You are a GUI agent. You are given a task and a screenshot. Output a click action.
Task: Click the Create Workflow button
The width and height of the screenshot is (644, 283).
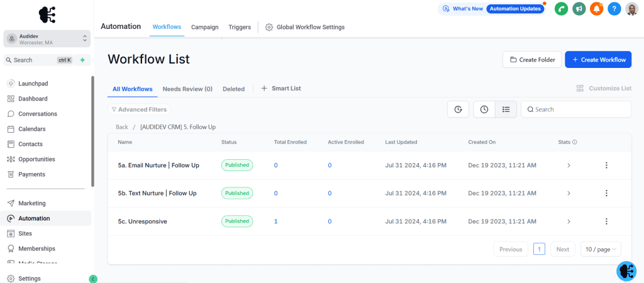point(599,60)
